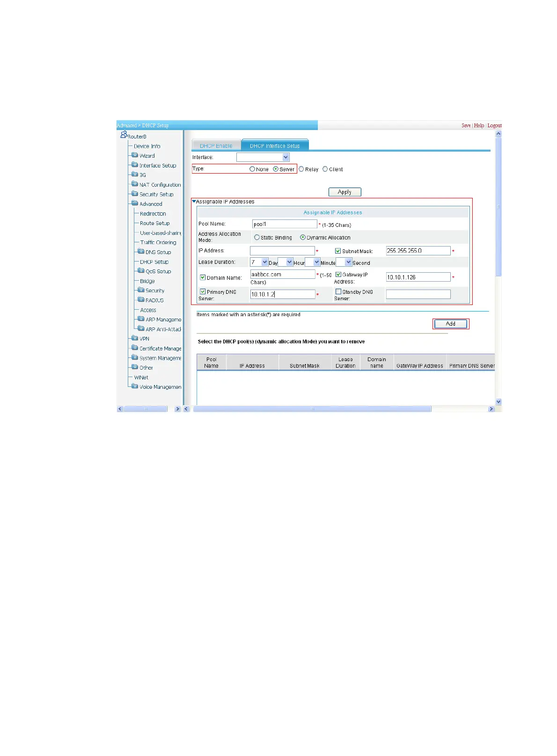Open the Other folder icon

click(x=135, y=367)
